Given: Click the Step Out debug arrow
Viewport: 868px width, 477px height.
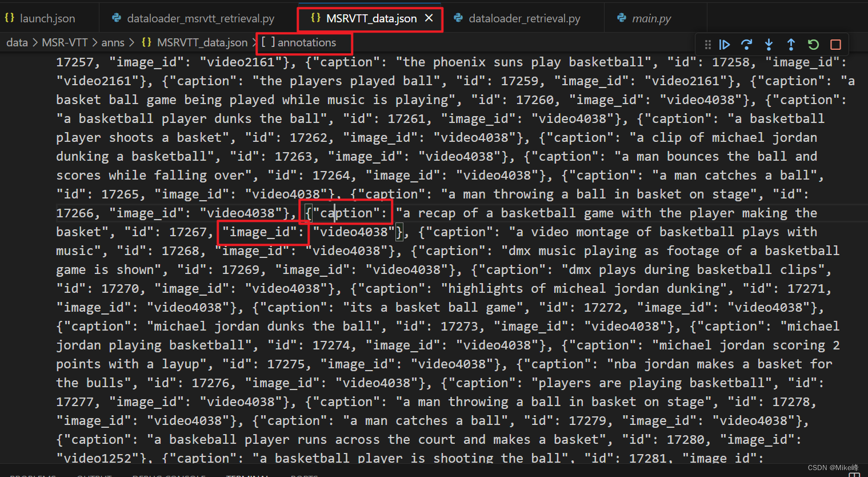Looking at the screenshot, I should [791, 45].
